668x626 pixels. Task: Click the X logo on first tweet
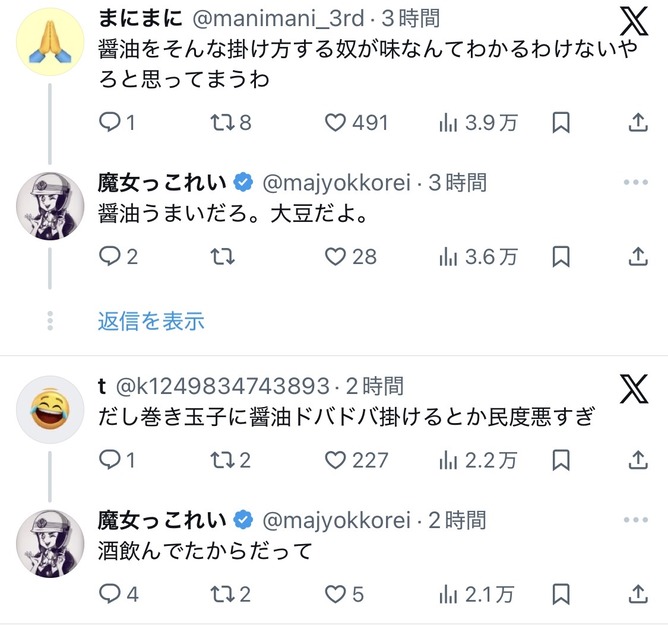[x=634, y=23]
